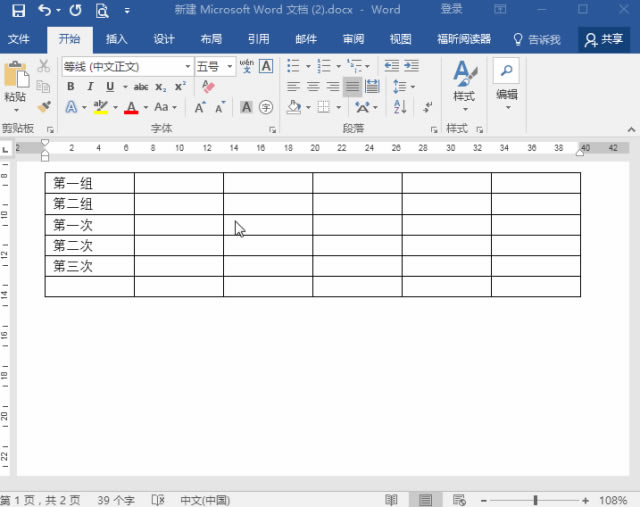Activate the Format Painter brush
This screenshot has width=640, height=507.
pos(43,107)
